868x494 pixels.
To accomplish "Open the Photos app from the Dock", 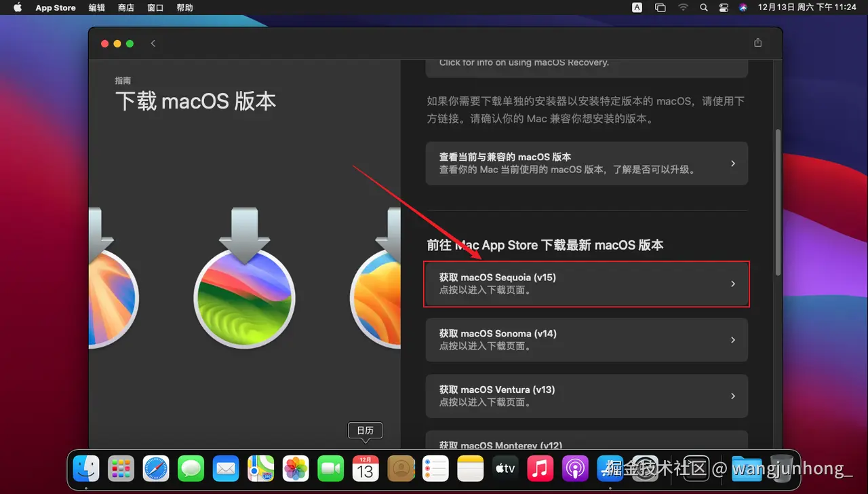I will [x=296, y=468].
